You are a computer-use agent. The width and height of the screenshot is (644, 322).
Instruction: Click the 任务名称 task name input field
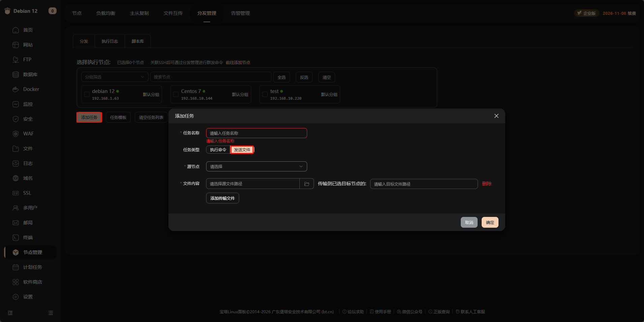click(256, 133)
